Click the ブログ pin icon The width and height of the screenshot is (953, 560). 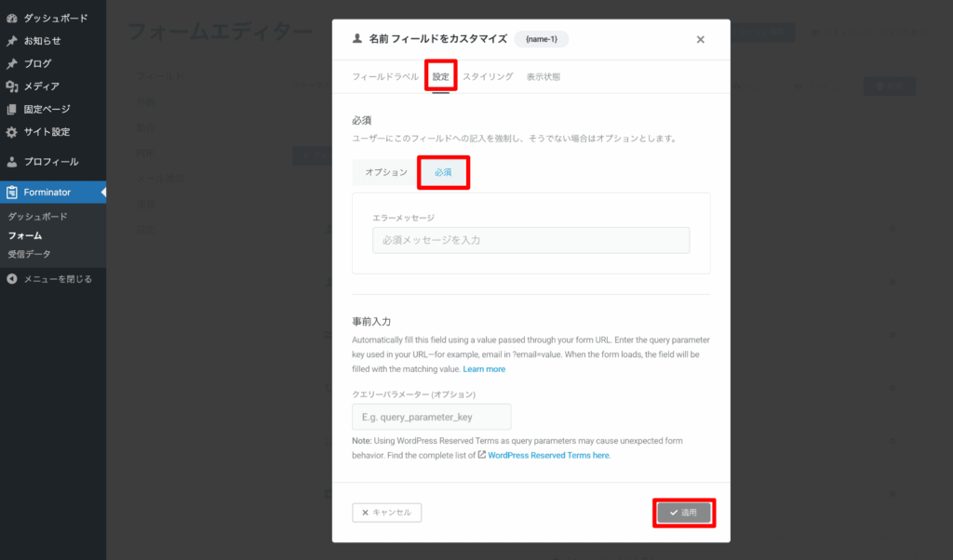(x=11, y=64)
